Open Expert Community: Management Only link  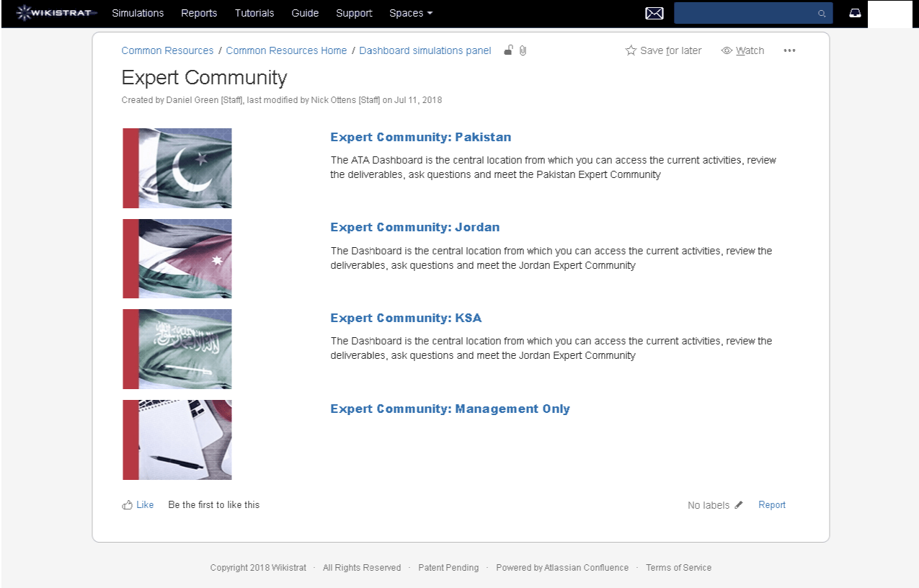point(450,409)
